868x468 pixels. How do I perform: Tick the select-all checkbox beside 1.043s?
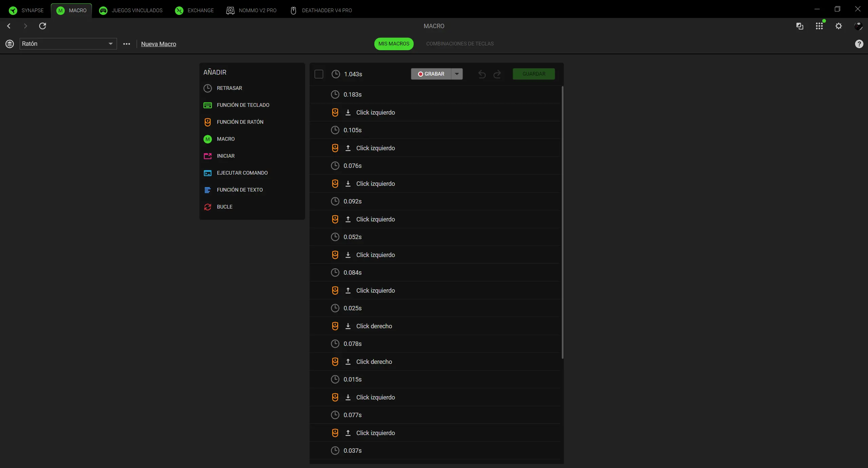pos(319,74)
